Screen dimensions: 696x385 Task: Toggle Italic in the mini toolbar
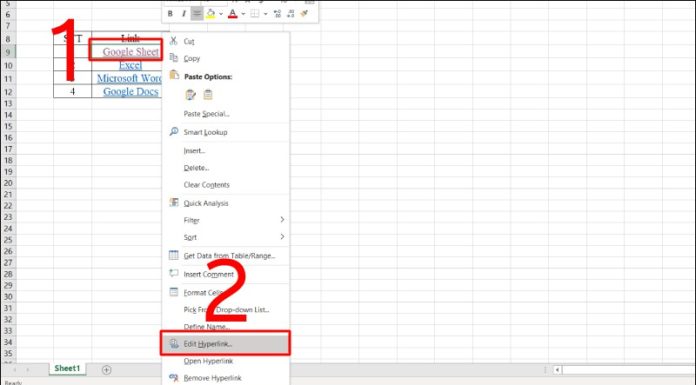pyautogui.click(x=183, y=14)
